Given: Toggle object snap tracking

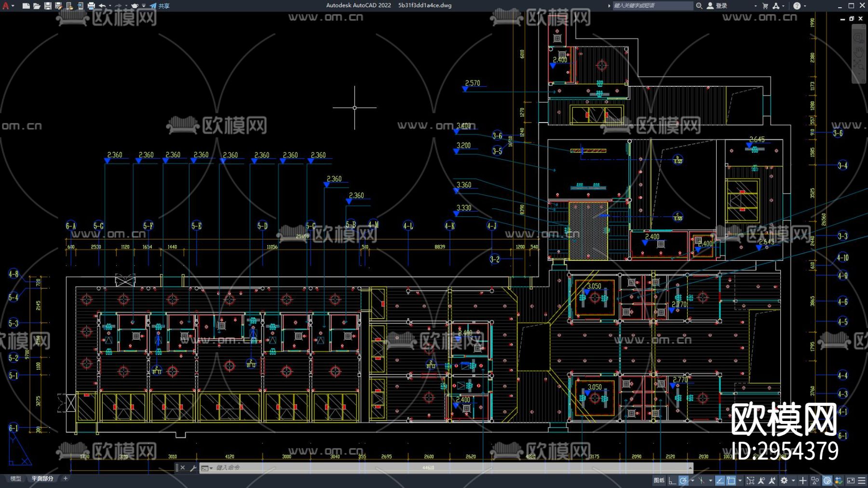Looking at the screenshot, I should tap(720, 480).
